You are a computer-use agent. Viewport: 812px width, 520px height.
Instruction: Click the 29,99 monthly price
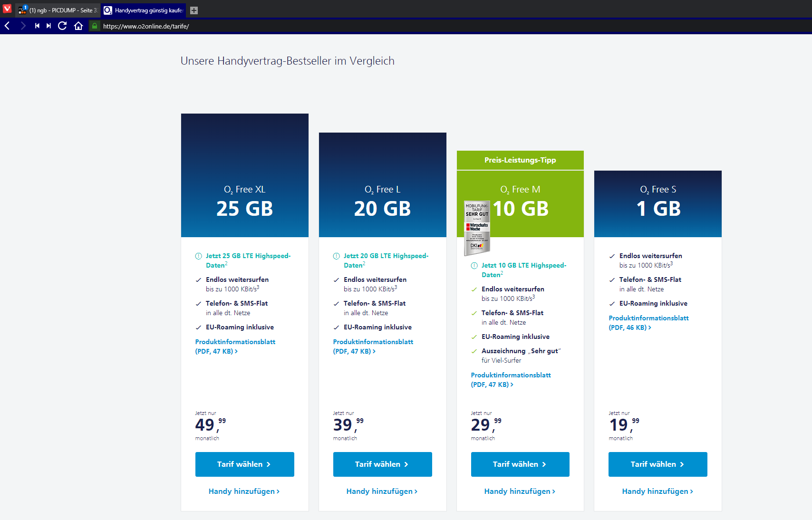coord(486,425)
